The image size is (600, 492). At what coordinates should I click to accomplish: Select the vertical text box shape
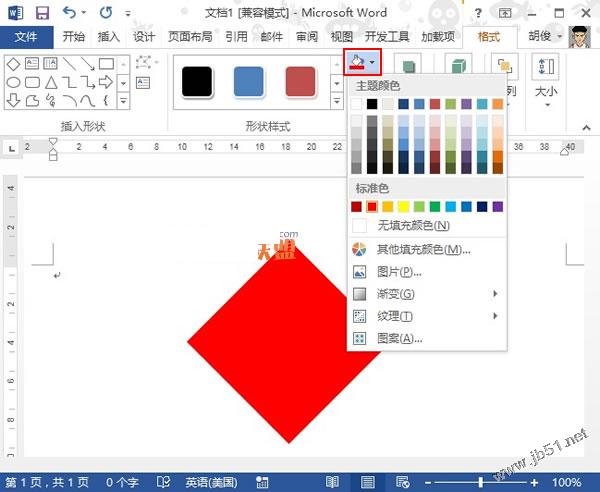point(50,64)
